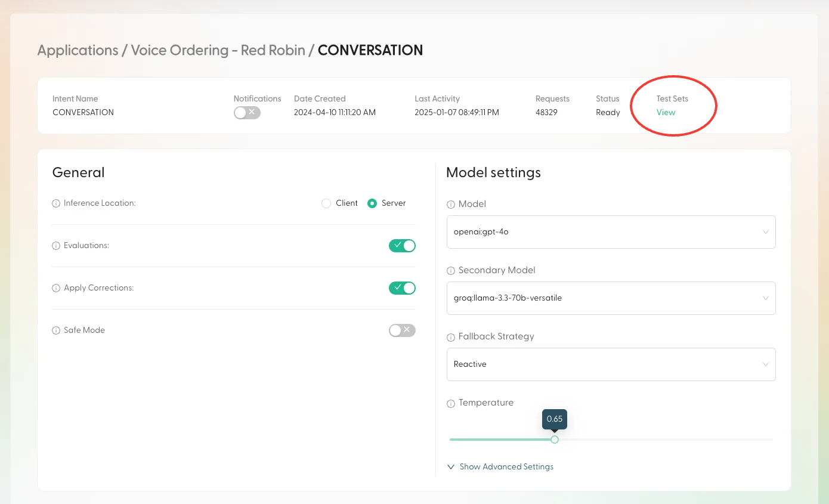Open Voice Ordering - Red Robin breadcrumb

pyautogui.click(x=218, y=51)
